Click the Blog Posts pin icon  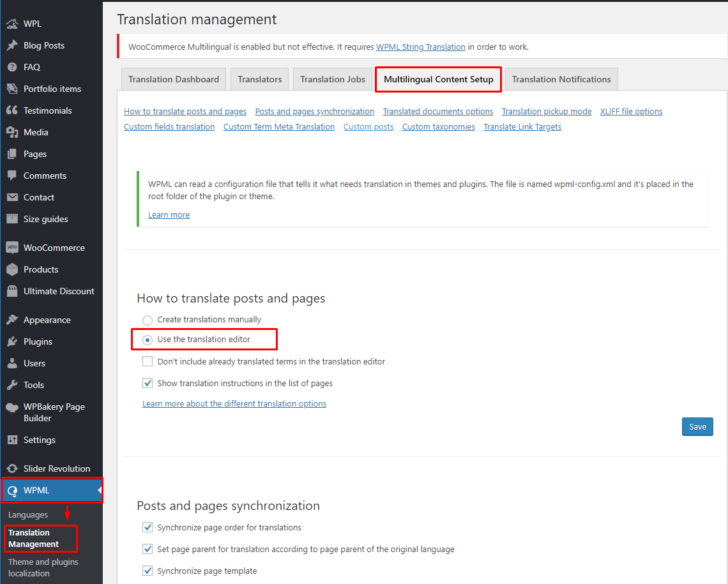(x=12, y=45)
